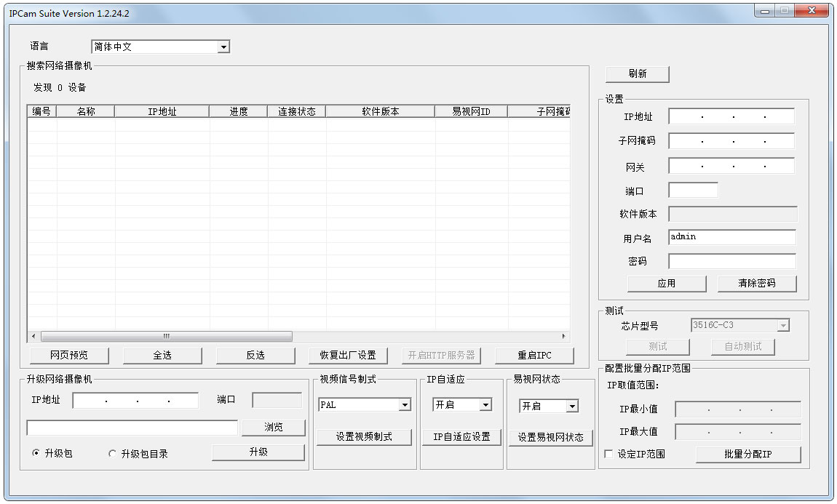
Task: Invert selection using the 反选 button
Action: (255, 355)
